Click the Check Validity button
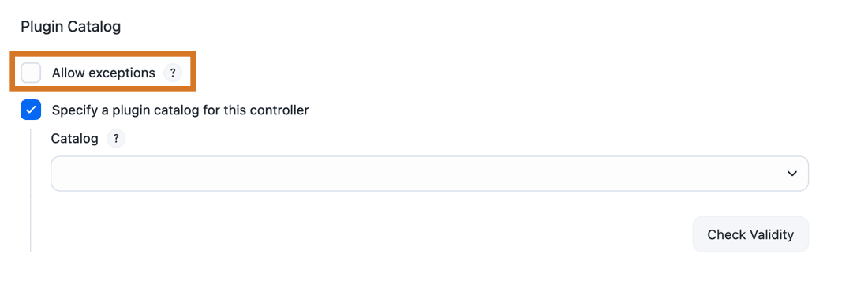The height and width of the screenshot is (284, 868). coord(750,234)
